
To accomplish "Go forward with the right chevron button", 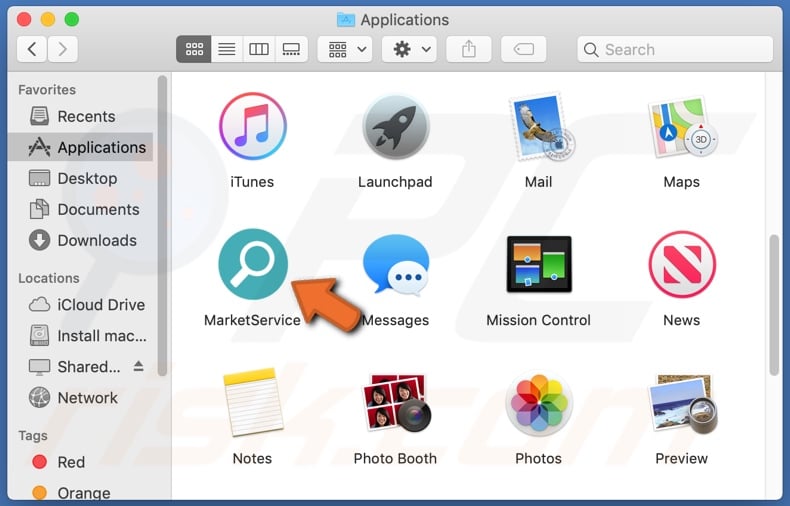I will point(62,49).
